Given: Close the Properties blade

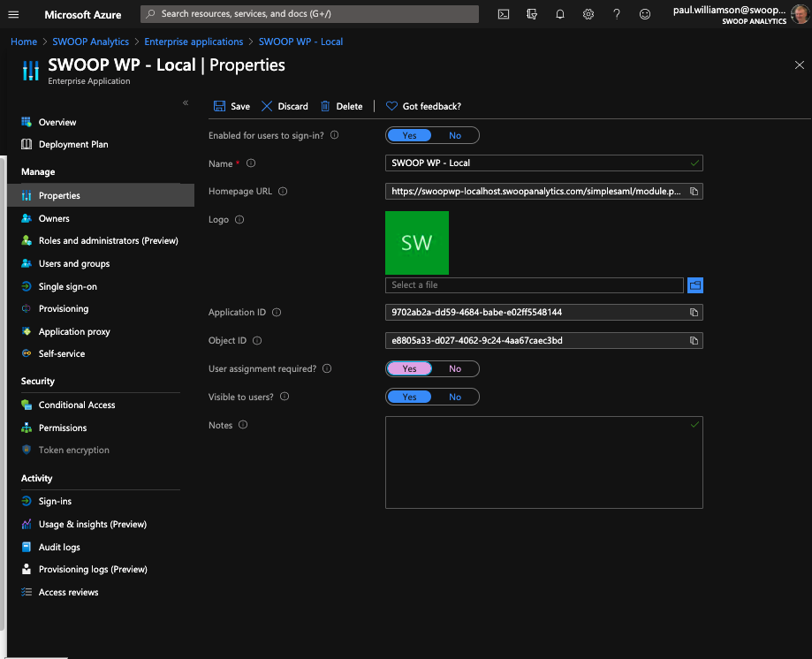Looking at the screenshot, I should 800,64.
